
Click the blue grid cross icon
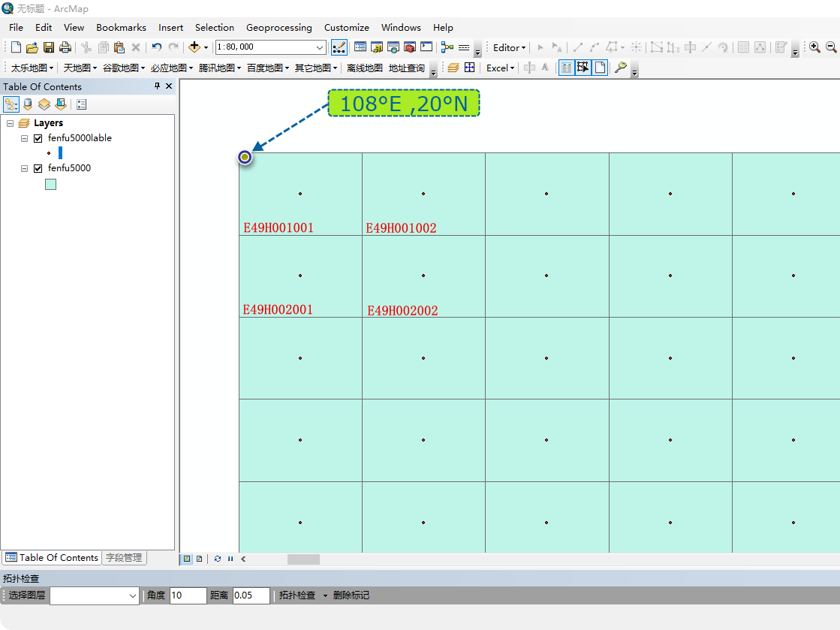pyautogui.click(x=470, y=68)
